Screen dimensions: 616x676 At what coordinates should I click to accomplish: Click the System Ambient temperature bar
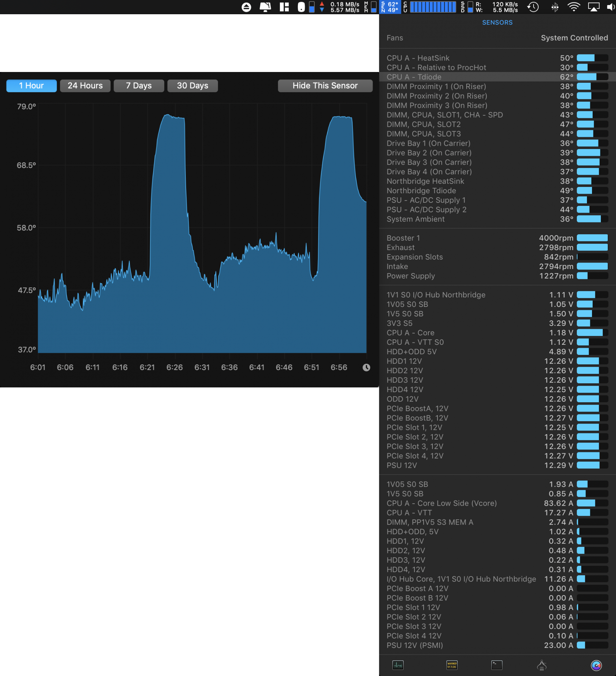tap(592, 219)
